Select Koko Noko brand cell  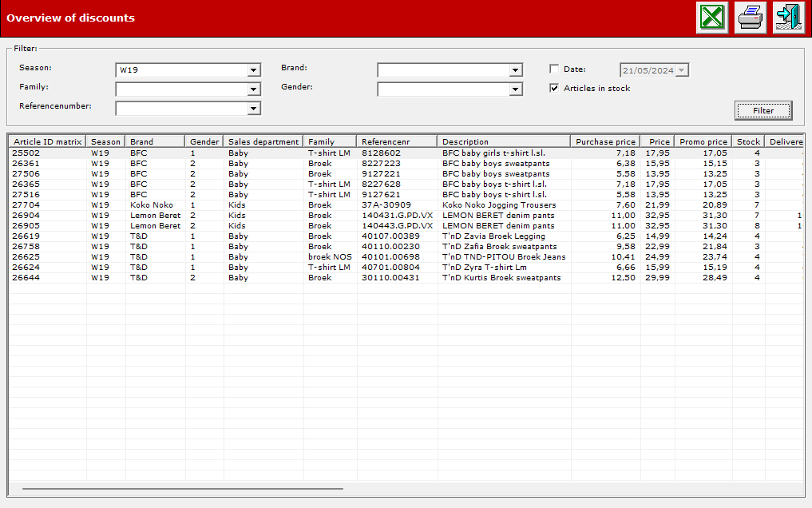point(151,204)
